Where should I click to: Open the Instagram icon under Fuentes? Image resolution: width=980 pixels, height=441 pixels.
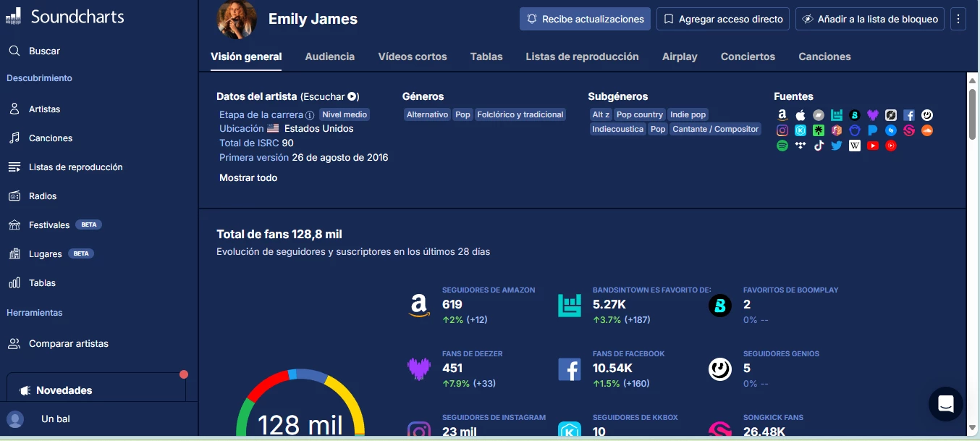782,130
